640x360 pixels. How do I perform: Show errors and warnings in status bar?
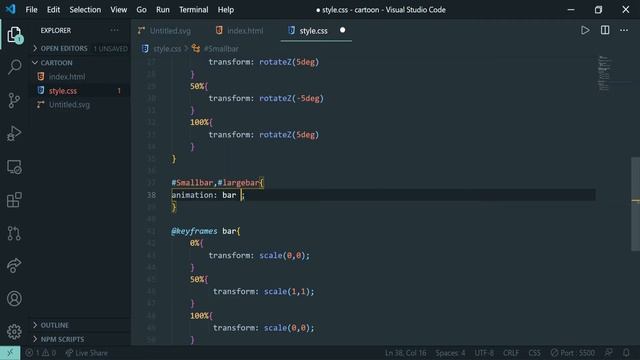coord(40,353)
